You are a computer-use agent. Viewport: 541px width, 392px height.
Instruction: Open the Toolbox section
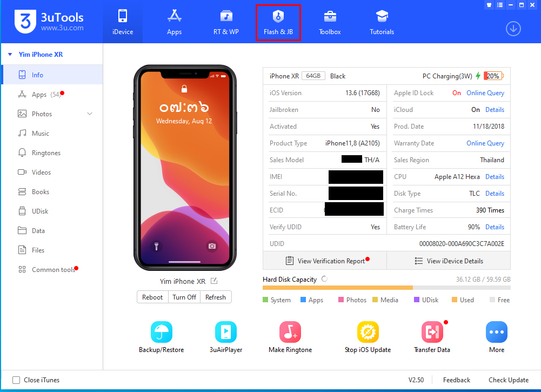pos(330,22)
